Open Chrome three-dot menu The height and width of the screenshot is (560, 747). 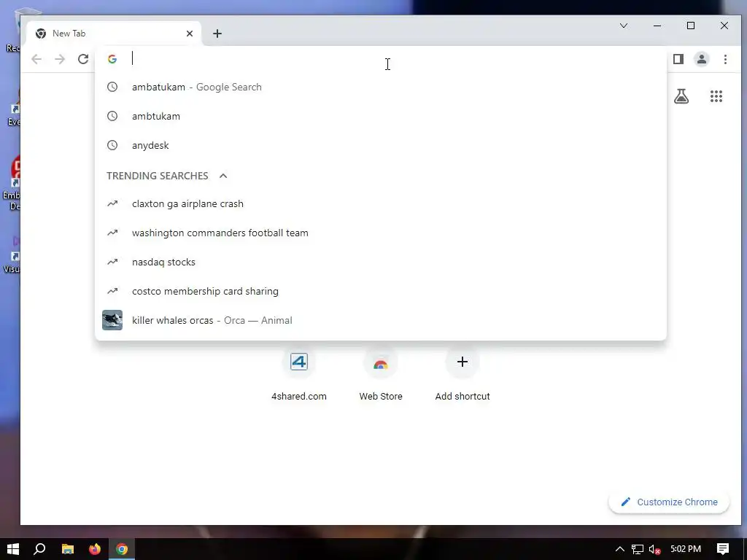(x=725, y=59)
